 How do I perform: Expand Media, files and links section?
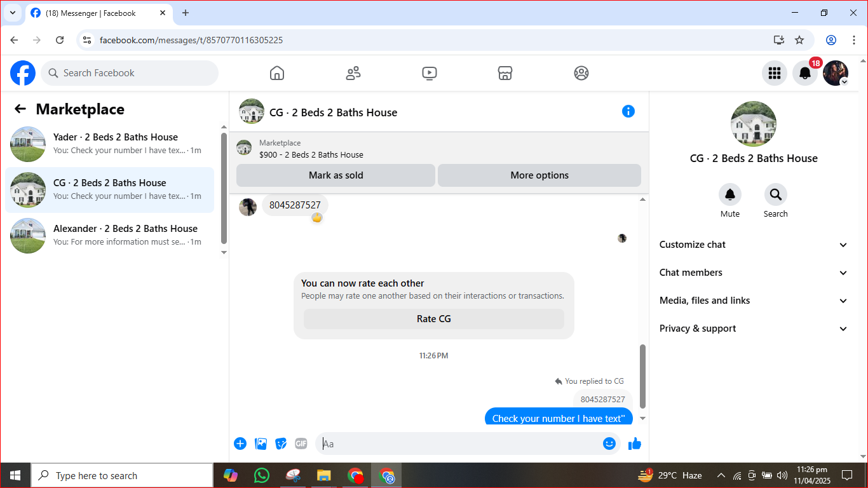(x=754, y=301)
